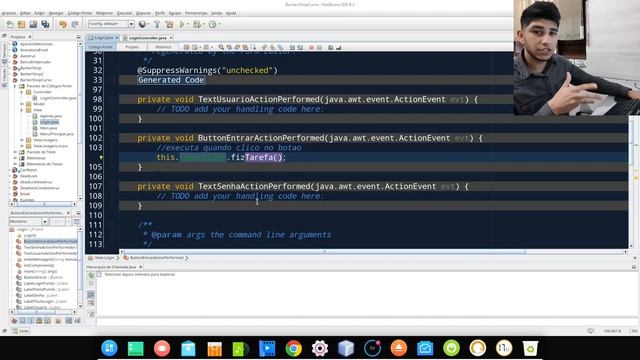Select the Histórico view button

coord(163,47)
